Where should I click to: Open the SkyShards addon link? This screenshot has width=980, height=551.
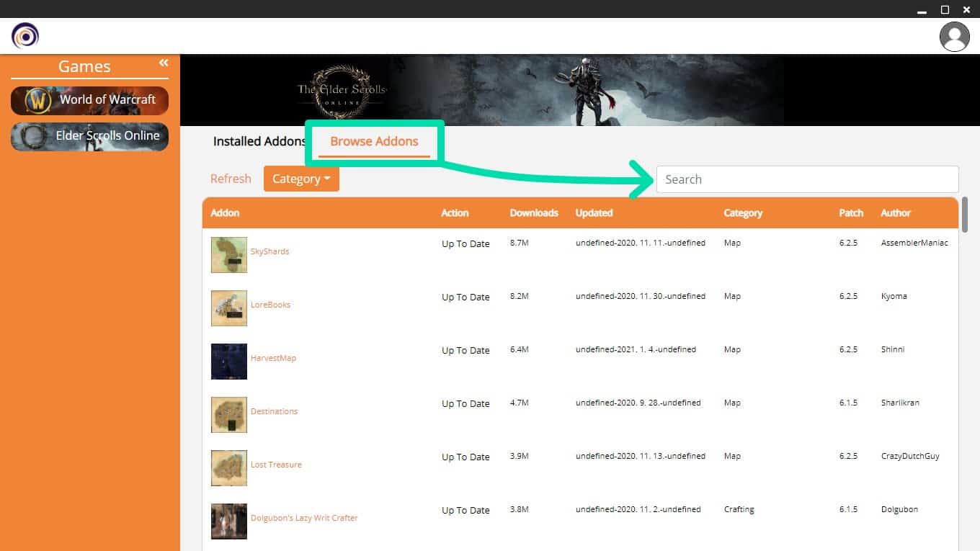coord(269,251)
